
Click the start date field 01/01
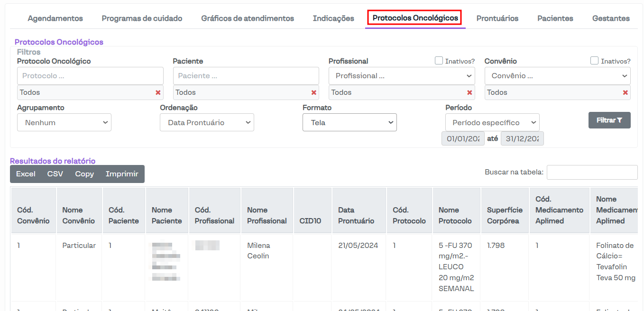coord(463,138)
